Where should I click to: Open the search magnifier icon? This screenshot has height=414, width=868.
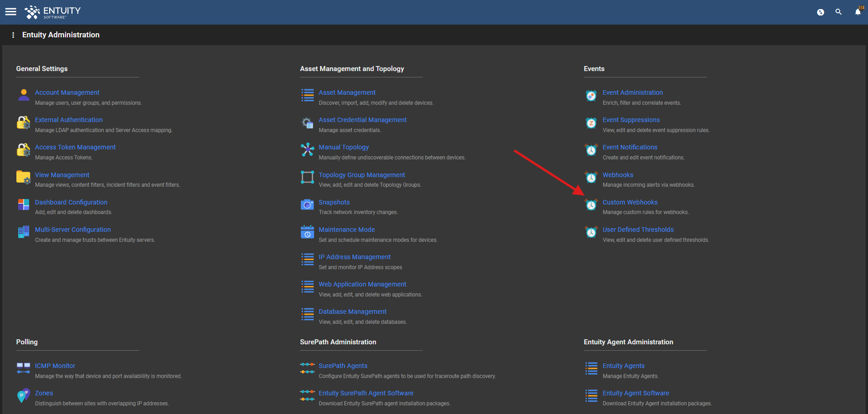tap(838, 12)
